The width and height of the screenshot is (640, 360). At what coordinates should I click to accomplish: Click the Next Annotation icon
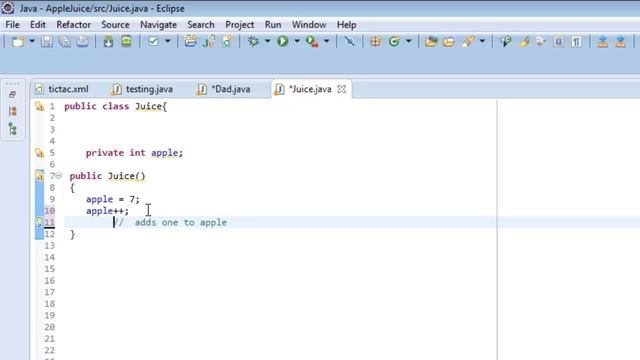point(602,42)
